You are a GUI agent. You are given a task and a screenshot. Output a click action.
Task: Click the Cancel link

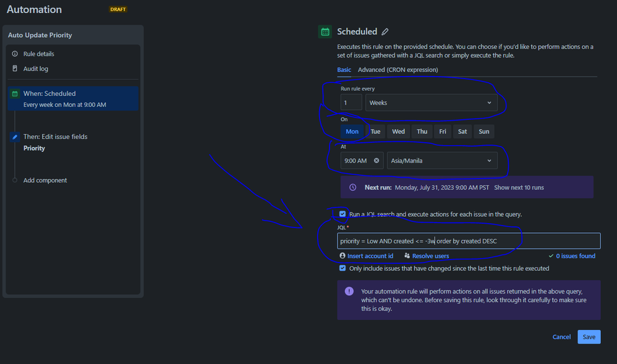[x=561, y=337]
